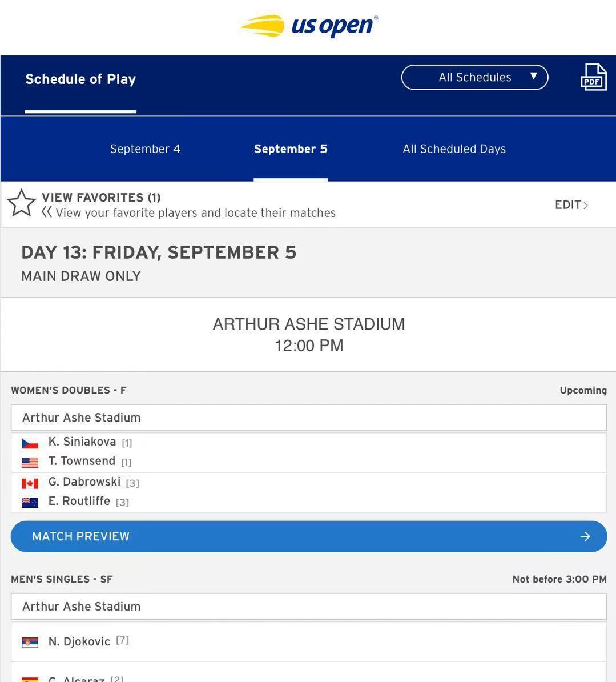
Task: Click the favorites star icon
Action: 22,204
